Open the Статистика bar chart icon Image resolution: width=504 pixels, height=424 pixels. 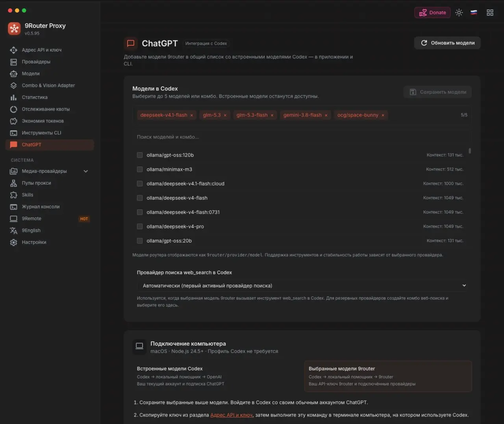point(14,97)
